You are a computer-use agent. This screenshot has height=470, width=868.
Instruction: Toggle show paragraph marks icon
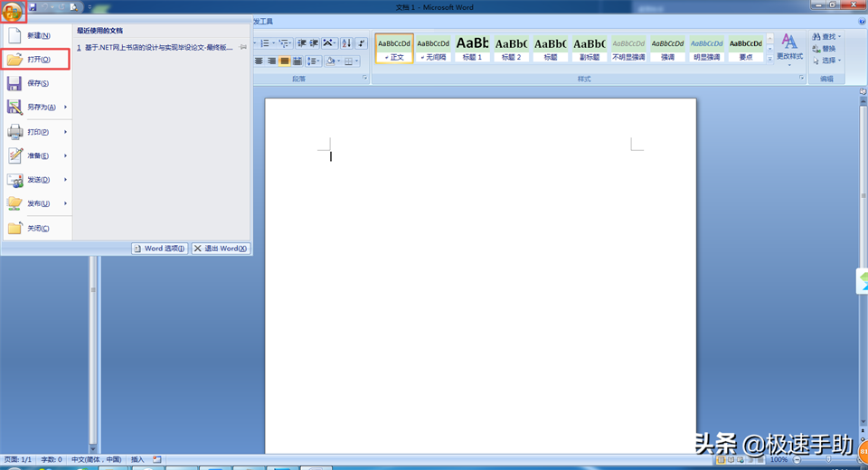tap(363, 42)
